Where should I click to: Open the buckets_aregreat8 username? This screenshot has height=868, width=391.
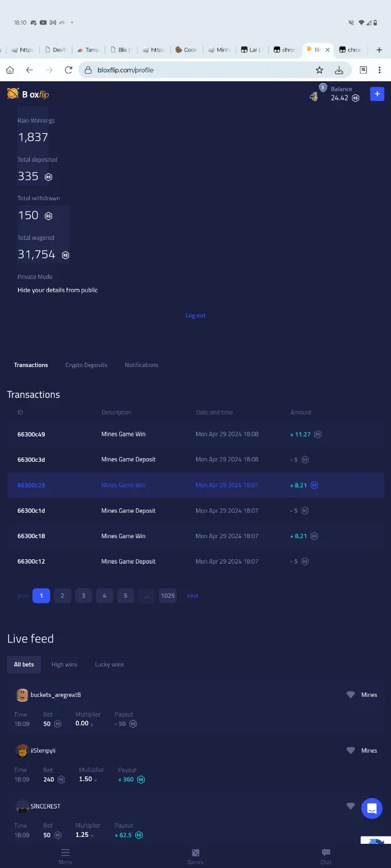click(56, 695)
